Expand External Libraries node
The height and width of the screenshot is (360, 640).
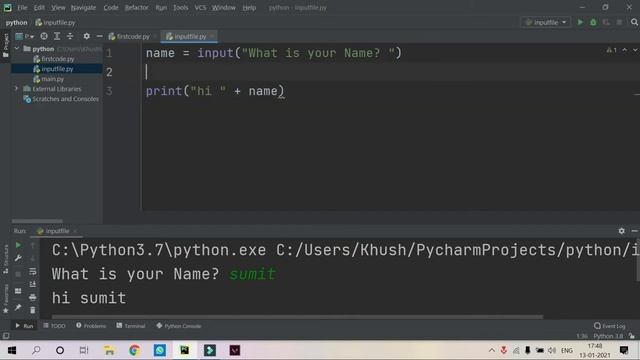[17, 89]
